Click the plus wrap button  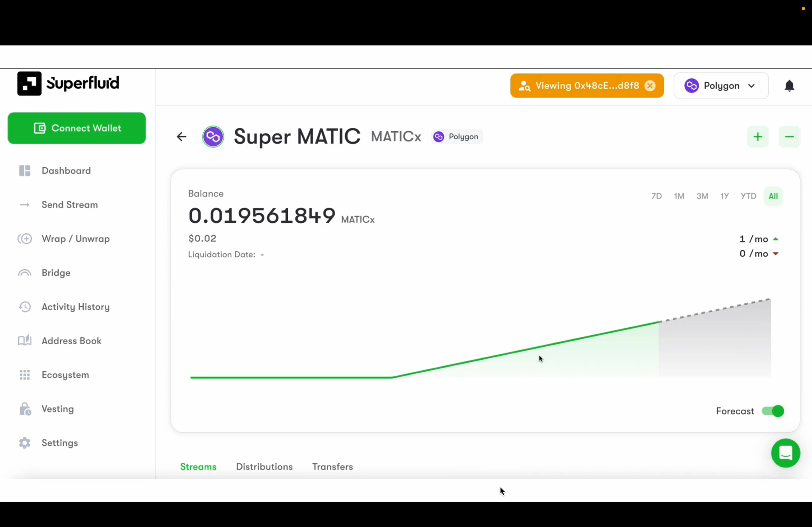coord(758,137)
